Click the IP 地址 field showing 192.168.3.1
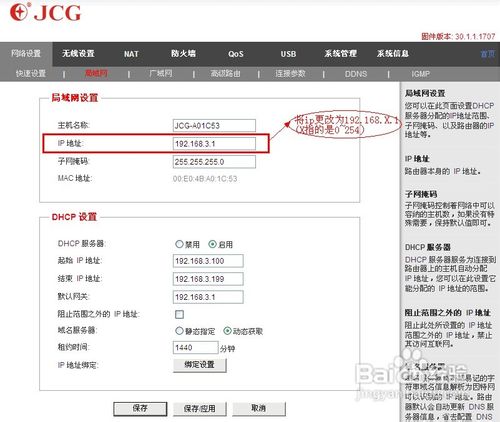500x422 pixels. (214, 144)
